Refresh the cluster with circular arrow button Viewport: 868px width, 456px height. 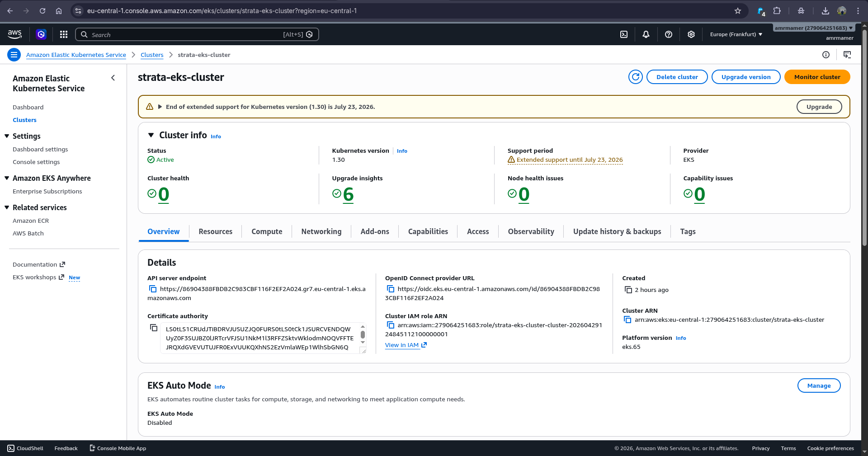(636, 77)
